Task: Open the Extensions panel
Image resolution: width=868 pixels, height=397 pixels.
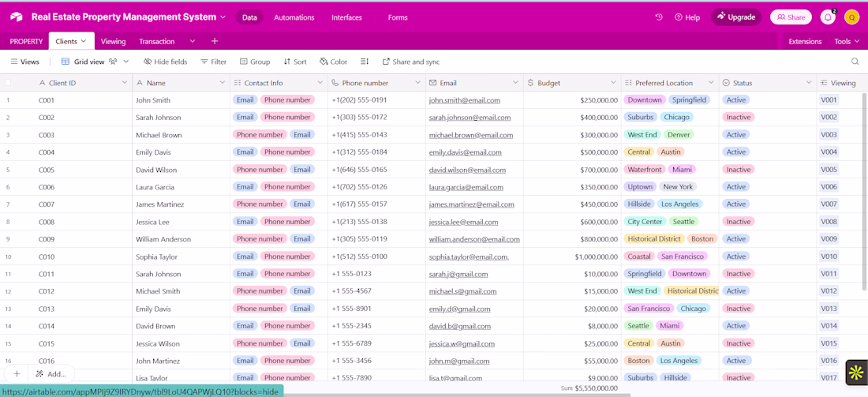Action: [805, 41]
